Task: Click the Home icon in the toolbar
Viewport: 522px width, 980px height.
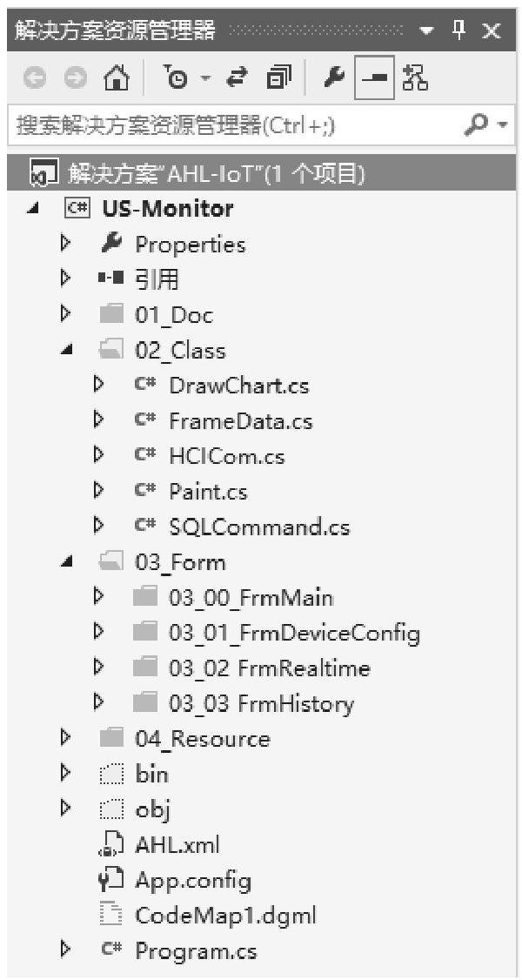Action: click(x=114, y=79)
